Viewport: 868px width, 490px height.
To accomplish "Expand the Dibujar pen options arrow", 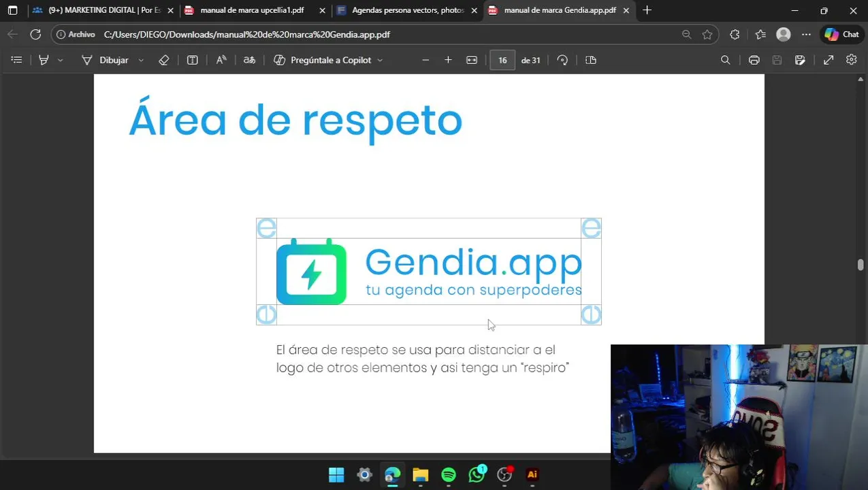I will click(141, 60).
